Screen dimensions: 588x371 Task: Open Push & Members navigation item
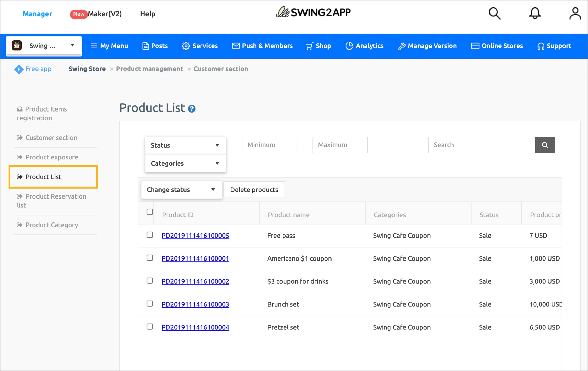click(x=263, y=46)
